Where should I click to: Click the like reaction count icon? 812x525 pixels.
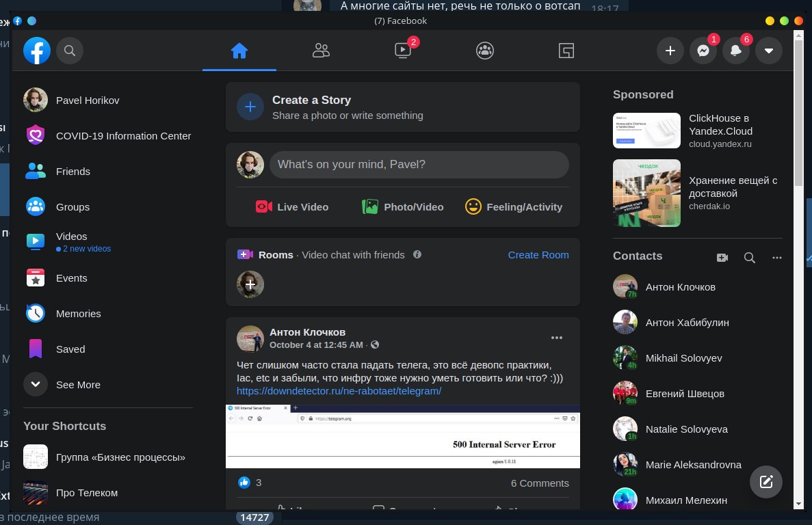coord(244,483)
